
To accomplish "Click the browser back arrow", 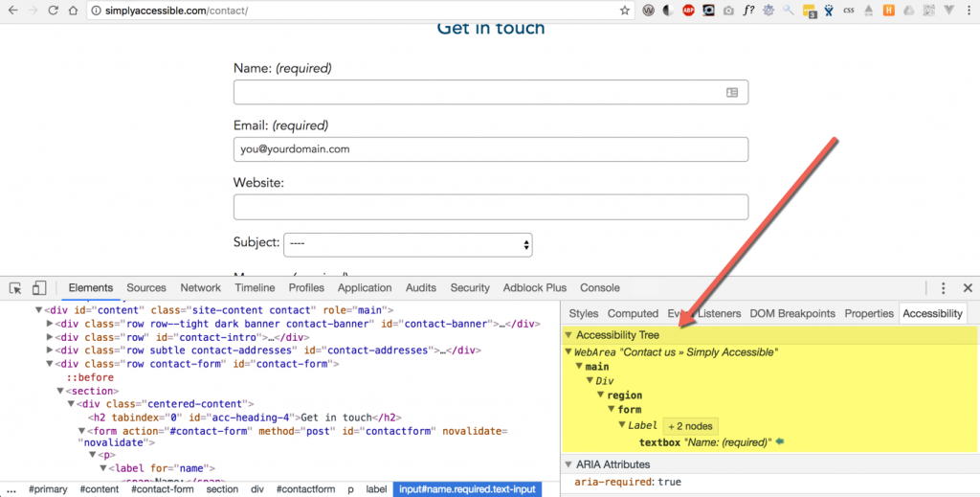I will pyautogui.click(x=13, y=11).
